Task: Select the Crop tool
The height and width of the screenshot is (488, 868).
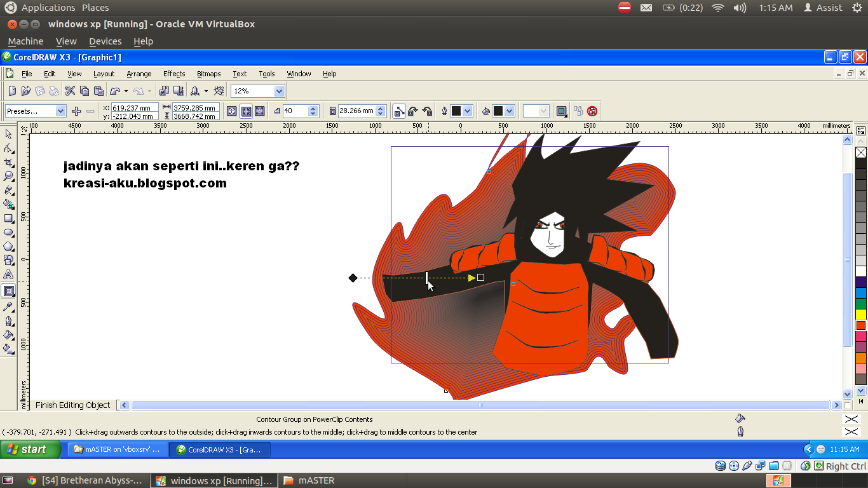Action: coord(8,162)
